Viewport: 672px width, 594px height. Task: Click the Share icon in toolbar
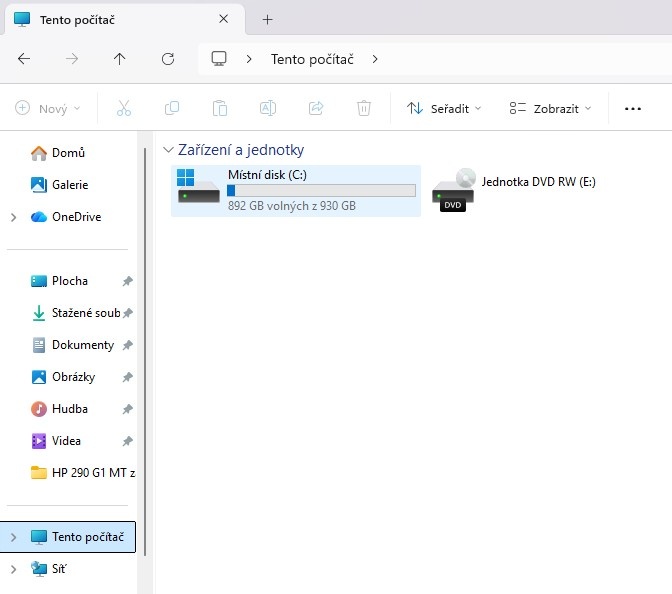[316, 108]
